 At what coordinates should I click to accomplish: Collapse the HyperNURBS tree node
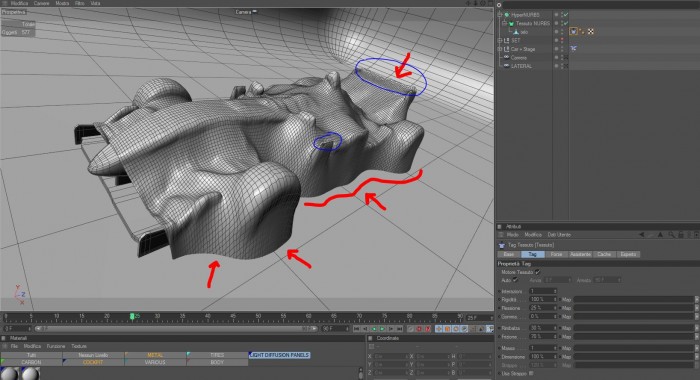point(500,15)
